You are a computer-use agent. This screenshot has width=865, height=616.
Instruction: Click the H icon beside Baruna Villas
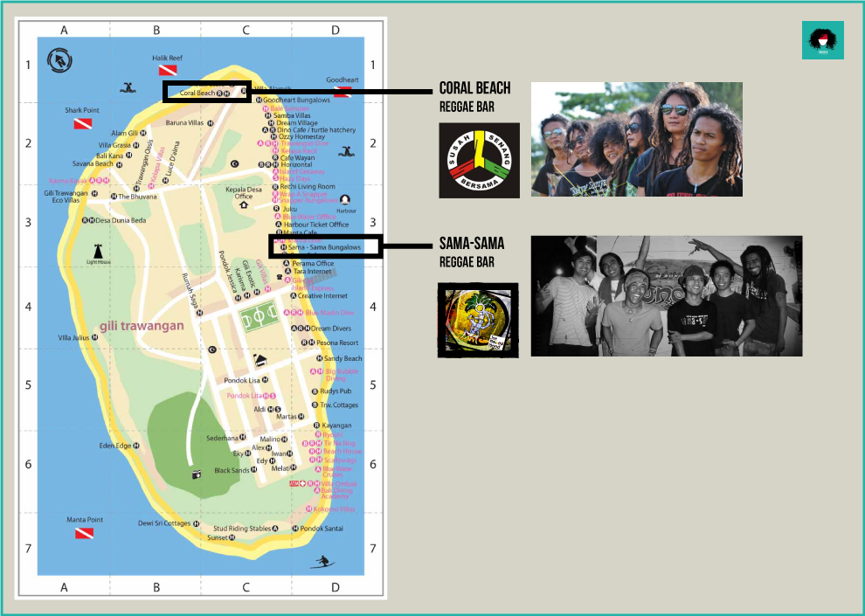tap(211, 123)
